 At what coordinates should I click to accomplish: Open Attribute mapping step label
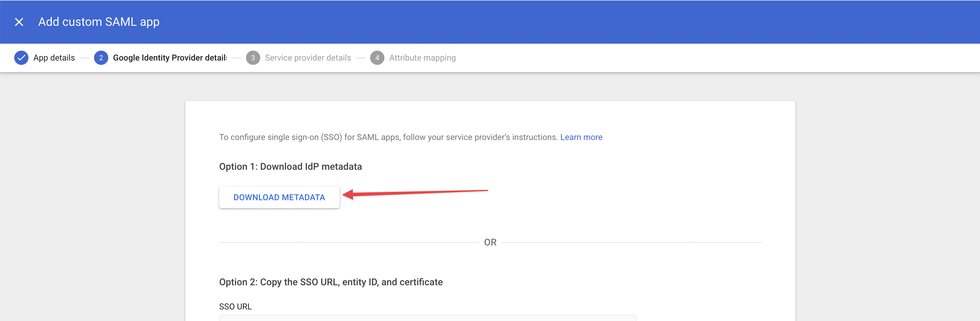[422, 58]
